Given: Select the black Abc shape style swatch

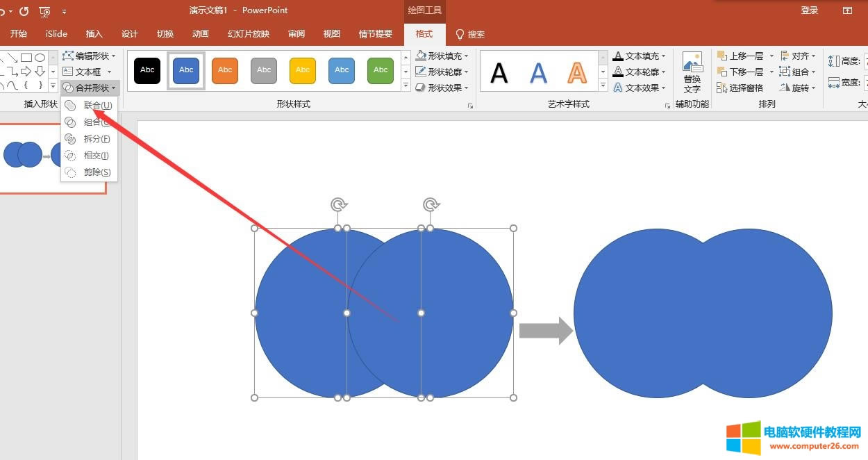Looking at the screenshot, I should 147,70.
